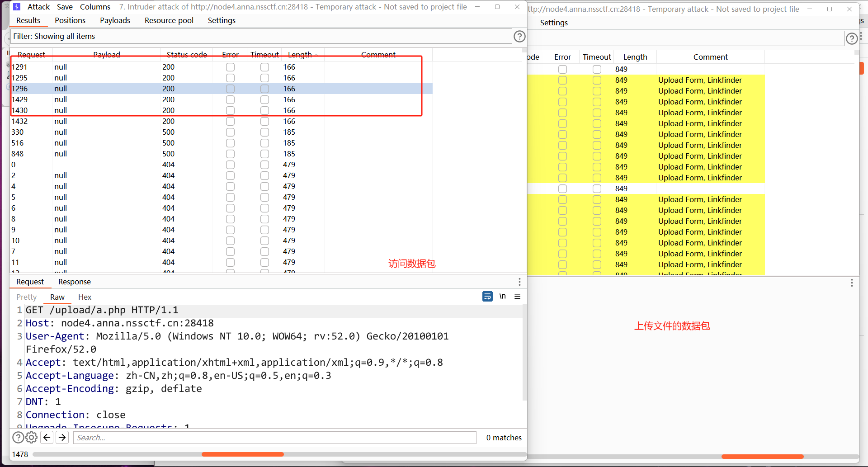Click the Accept-Encoding header line

[114, 389]
